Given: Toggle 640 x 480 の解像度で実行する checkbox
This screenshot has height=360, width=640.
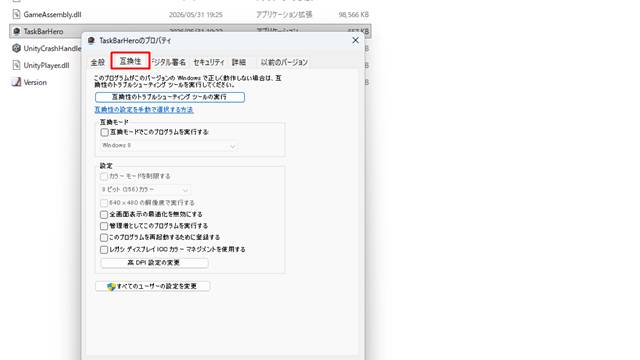Looking at the screenshot, I should click(x=104, y=203).
